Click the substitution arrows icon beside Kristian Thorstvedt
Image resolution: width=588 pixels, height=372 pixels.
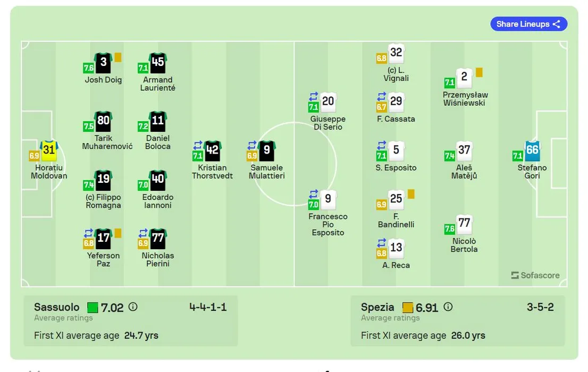click(x=198, y=145)
